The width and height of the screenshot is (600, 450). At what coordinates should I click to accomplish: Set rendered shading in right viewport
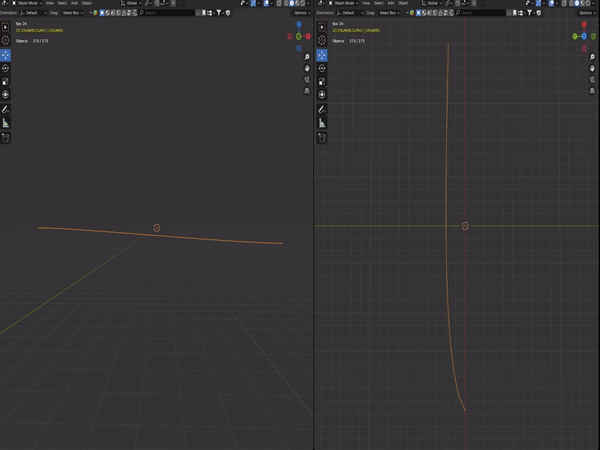[x=588, y=3]
